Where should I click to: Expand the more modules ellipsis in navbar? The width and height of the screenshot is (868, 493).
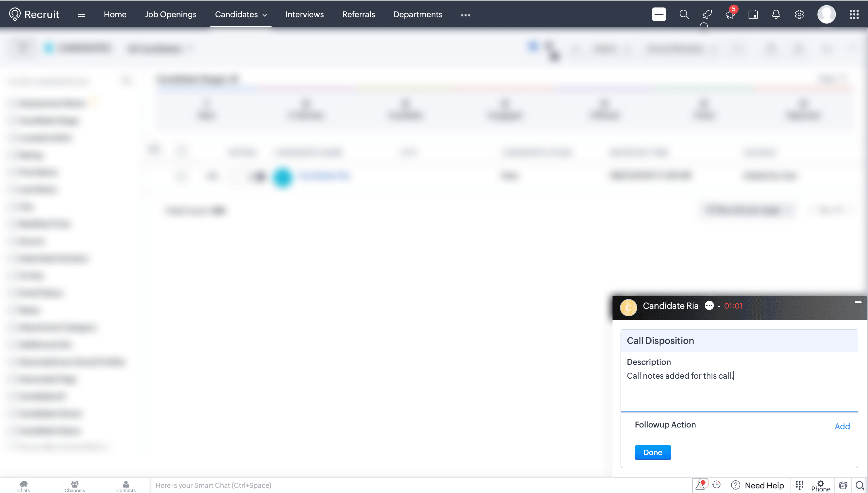point(466,15)
